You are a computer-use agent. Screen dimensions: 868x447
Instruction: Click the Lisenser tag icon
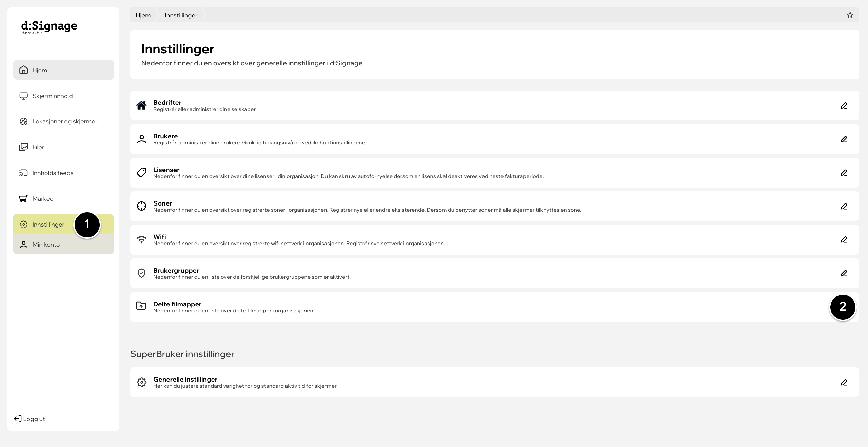click(141, 173)
